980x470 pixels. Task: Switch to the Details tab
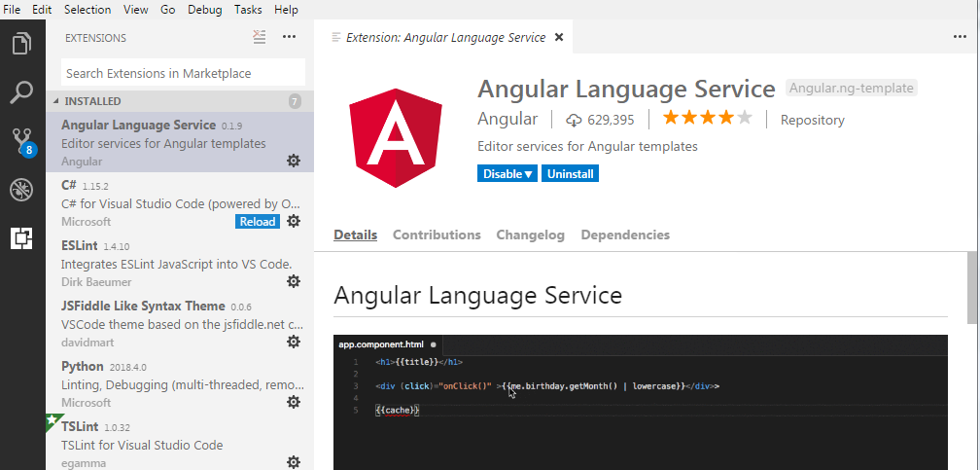tap(355, 235)
